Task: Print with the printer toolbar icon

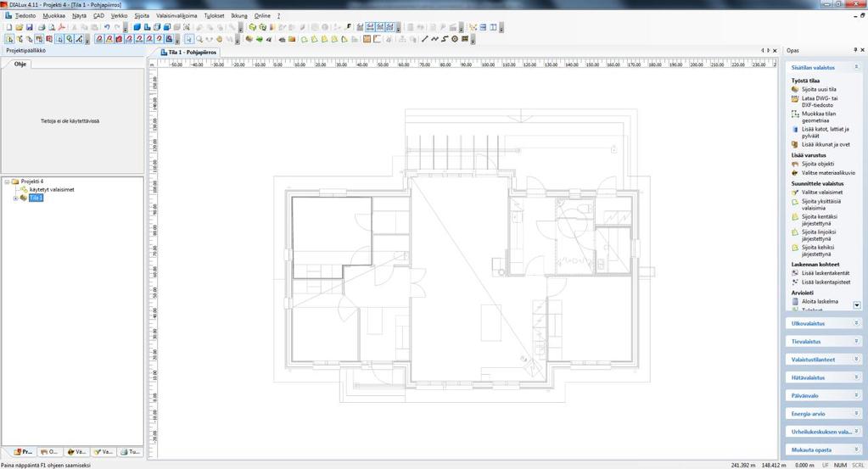Action: pyautogui.click(x=42, y=27)
